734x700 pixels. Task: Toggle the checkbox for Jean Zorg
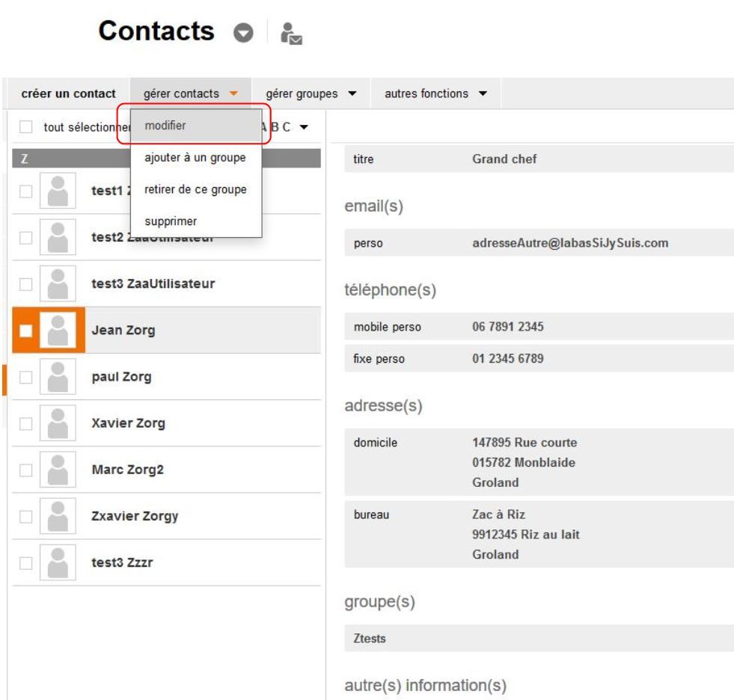pos(25,331)
